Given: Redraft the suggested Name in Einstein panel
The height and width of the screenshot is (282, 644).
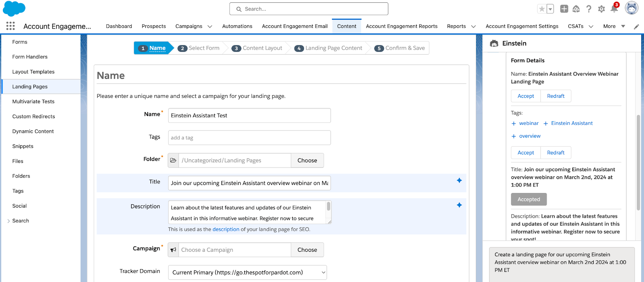Looking at the screenshot, I should coord(556,96).
